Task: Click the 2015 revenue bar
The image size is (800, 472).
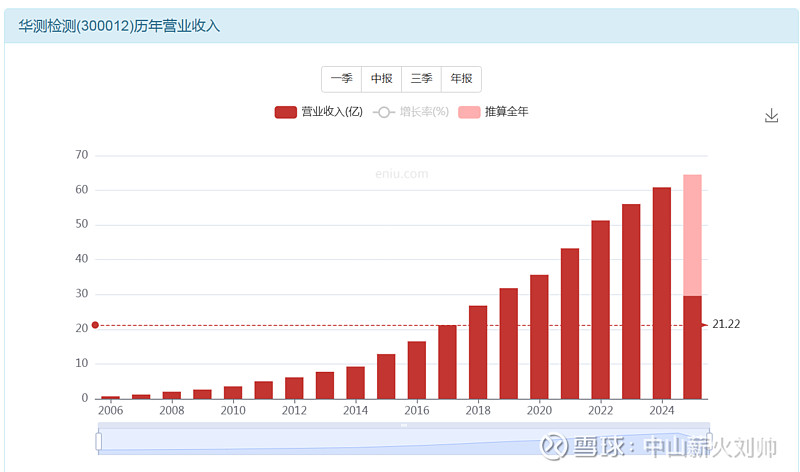Action: coord(386,376)
